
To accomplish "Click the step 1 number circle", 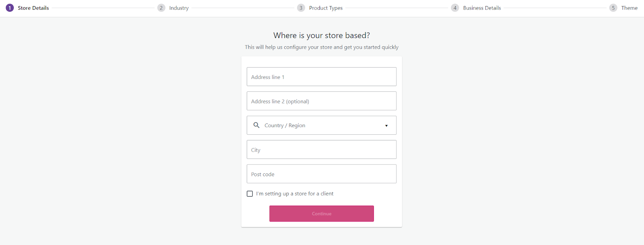I will (10, 8).
